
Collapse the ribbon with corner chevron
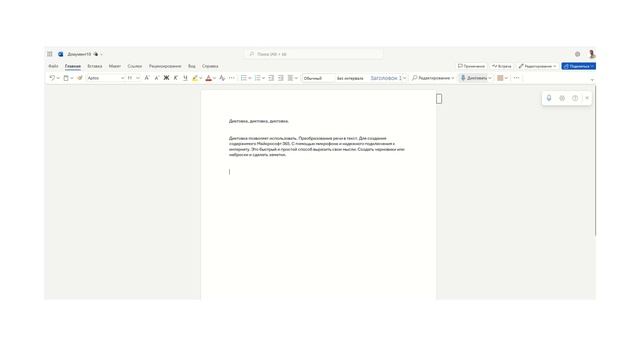pos(592,80)
